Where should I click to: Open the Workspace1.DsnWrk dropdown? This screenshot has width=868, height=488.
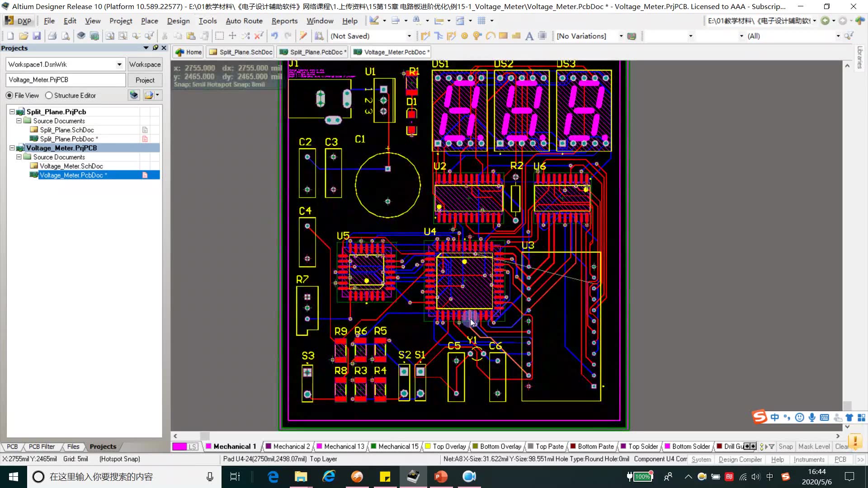tap(119, 65)
